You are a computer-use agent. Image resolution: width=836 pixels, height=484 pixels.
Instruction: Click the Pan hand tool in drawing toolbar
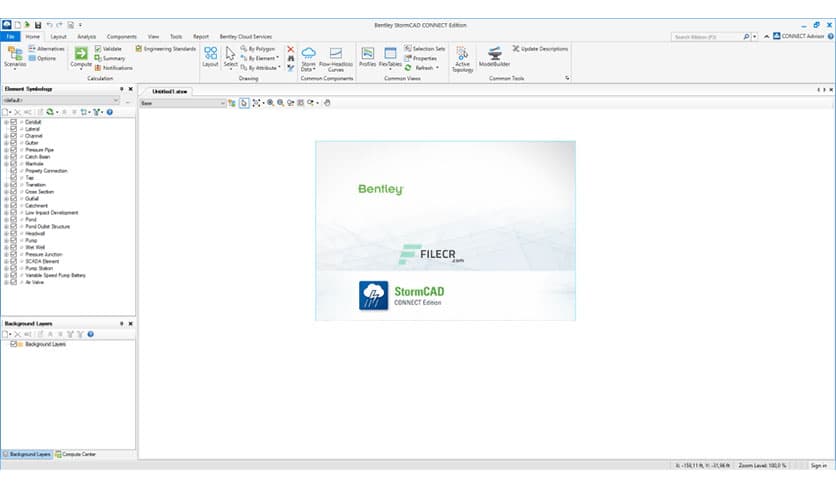click(x=327, y=103)
